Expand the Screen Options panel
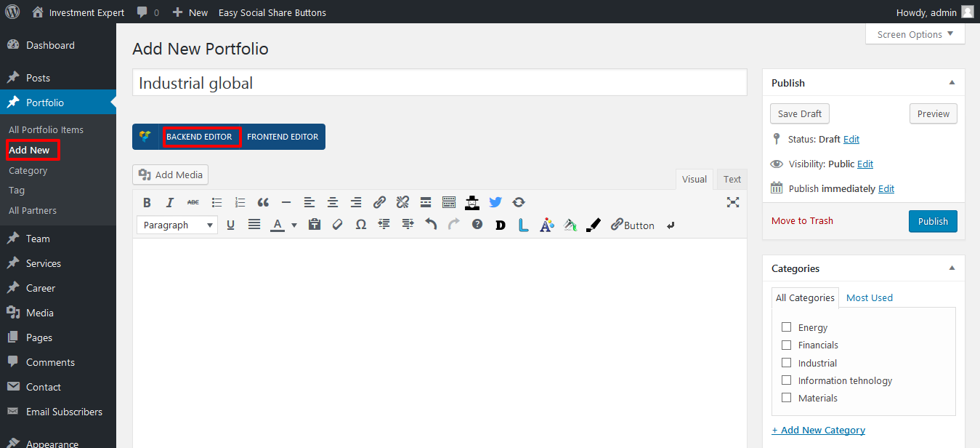The width and height of the screenshot is (980, 448). tap(915, 34)
